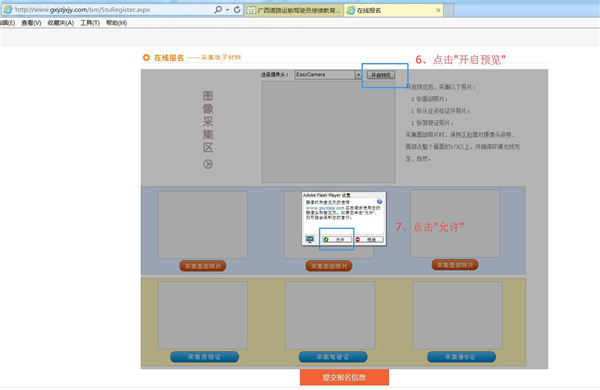Open the address bar search dropdown arrow
The width and height of the screenshot is (600, 390).
pyautogui.click(x=227, y=10)
